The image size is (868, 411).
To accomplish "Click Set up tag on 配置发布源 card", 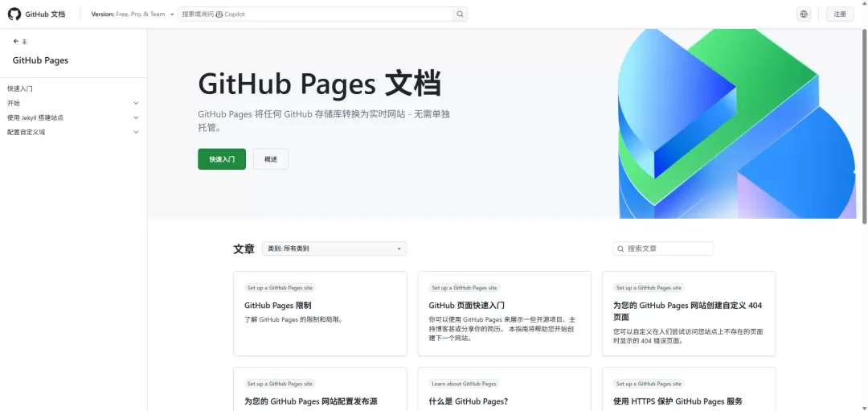I will [280, 384].
